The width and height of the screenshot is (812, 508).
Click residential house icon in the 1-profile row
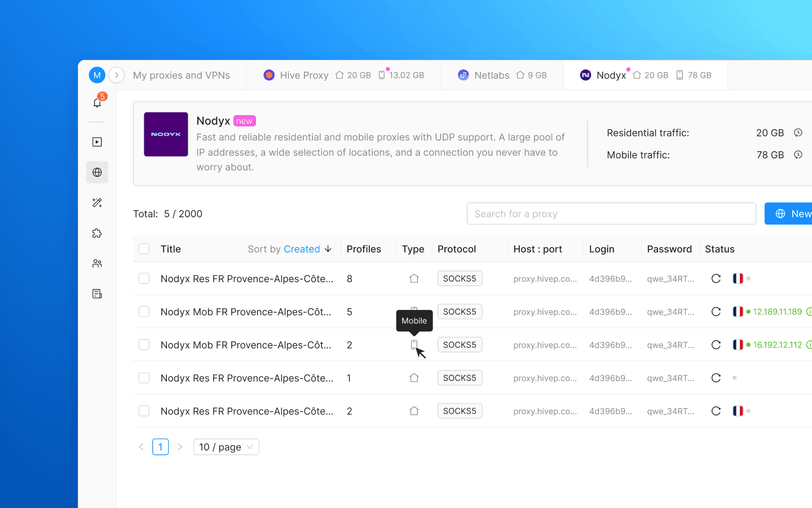[x=414, y=378]
